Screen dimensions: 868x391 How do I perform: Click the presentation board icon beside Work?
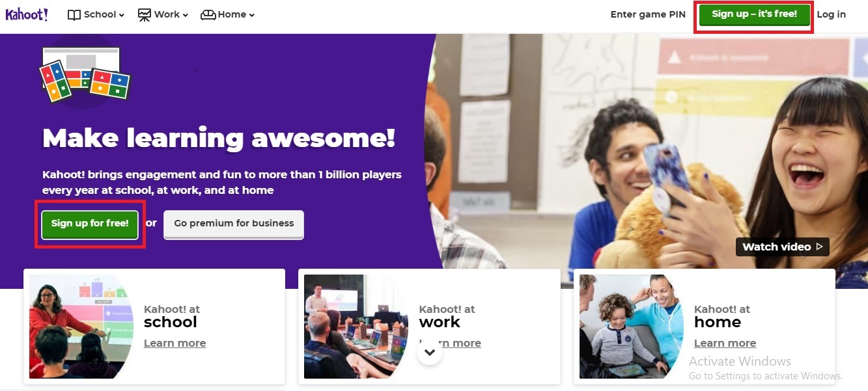(x=145, y=14)
